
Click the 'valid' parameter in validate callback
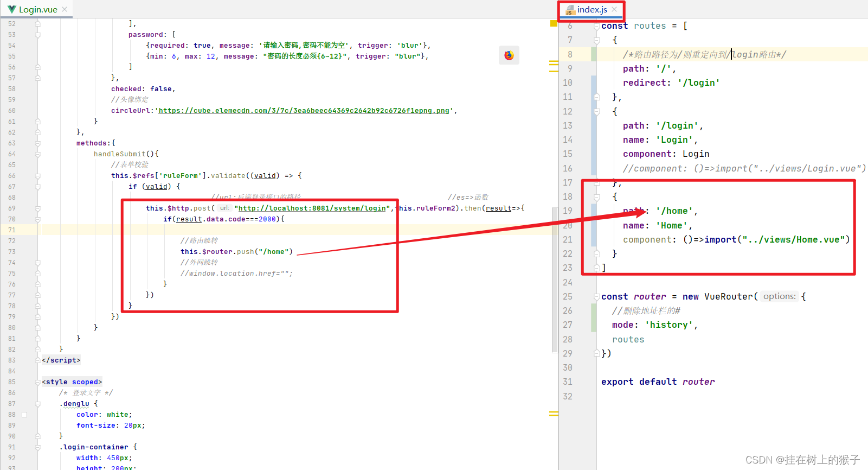coord(265,176)
